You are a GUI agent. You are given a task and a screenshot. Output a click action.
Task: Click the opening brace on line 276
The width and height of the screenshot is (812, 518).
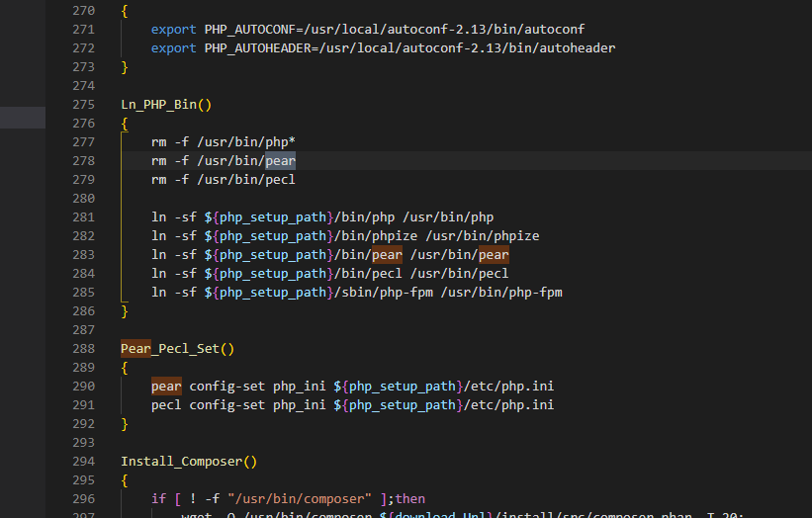(125, 123)
